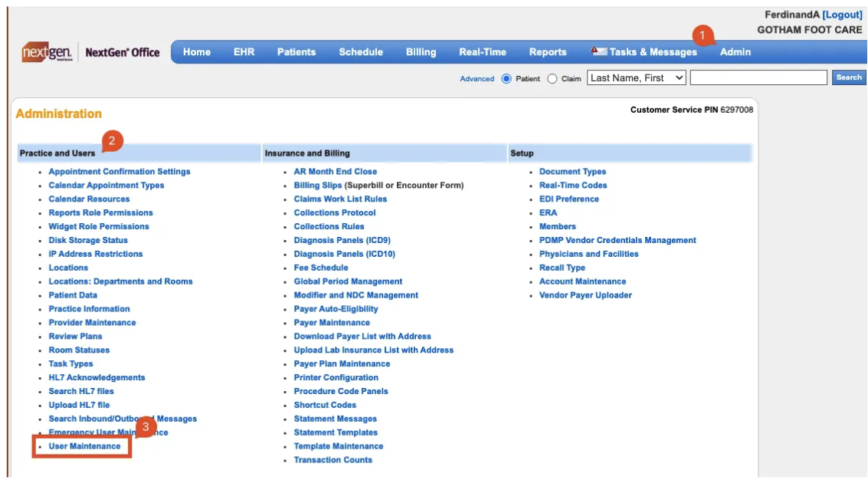Open Payer Maintenance link
The height and width of the screenshot is (480, 868).
(x=332, y=323)
